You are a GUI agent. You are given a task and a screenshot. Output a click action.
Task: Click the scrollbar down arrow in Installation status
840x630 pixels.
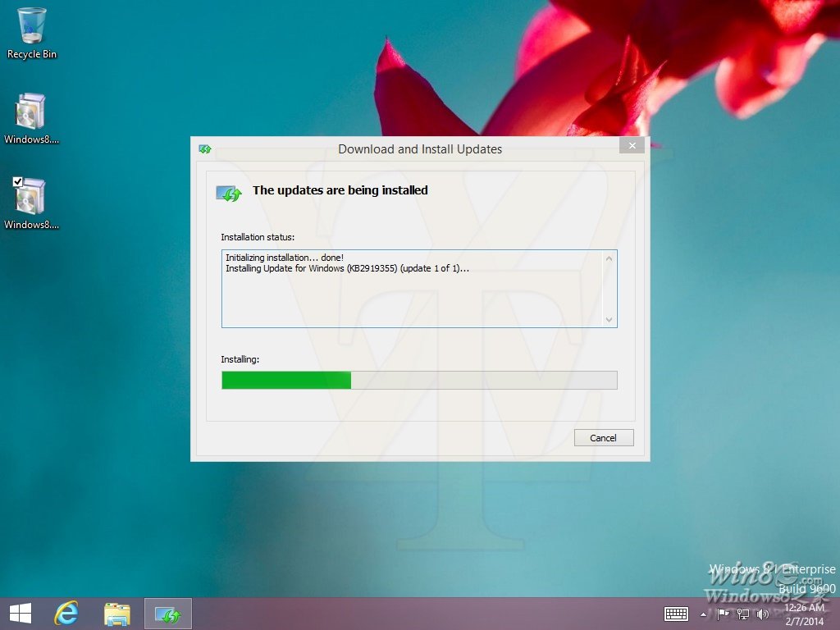click(609, 320)
